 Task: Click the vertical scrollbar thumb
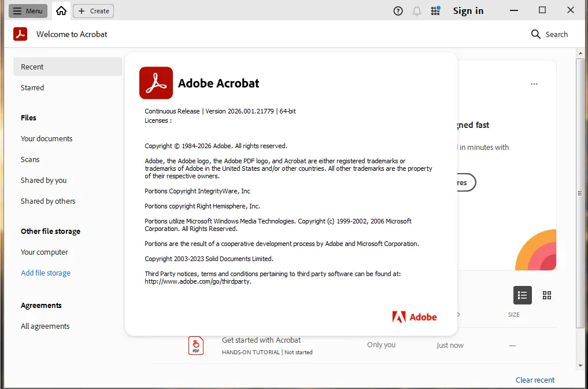click(x=580, y=193)
